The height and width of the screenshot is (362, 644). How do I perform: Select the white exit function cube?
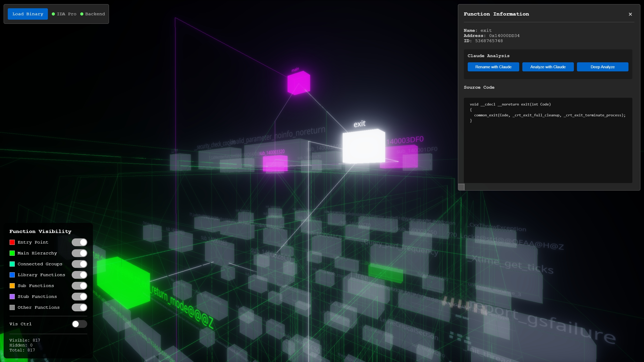click(x=363, y=146)
